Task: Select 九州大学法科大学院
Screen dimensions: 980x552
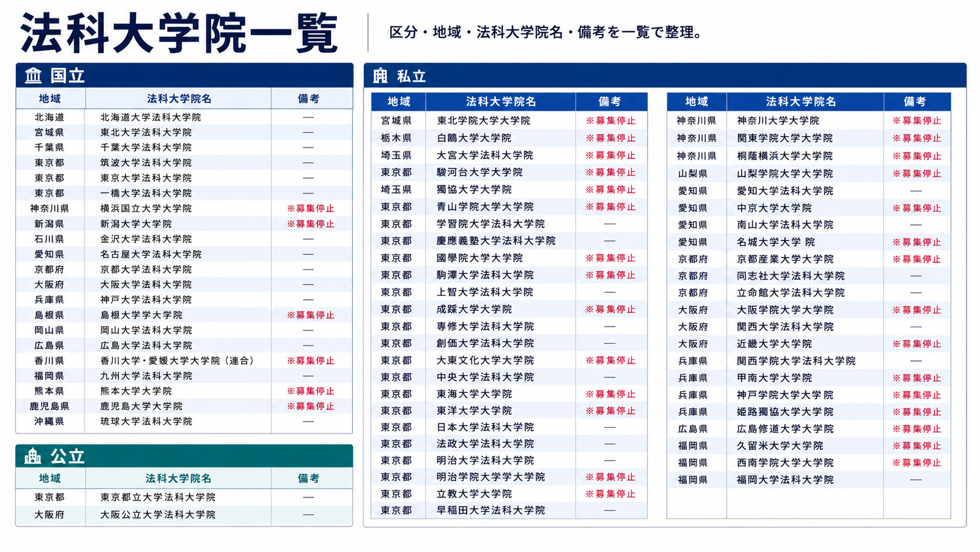Action: [146, 376]
